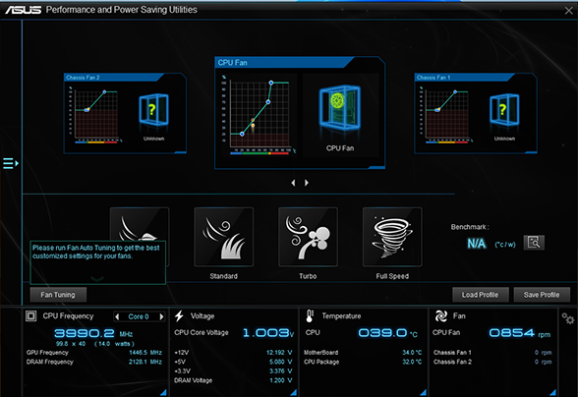Click upper-middle point on CPU Fan curve

268,101
